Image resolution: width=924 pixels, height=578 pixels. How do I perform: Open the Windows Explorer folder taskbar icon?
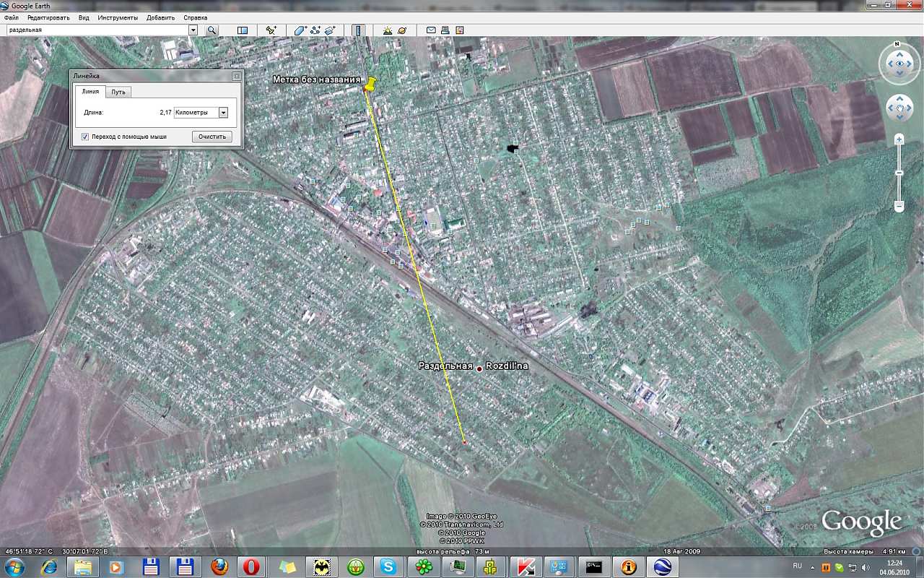(83, 567)
